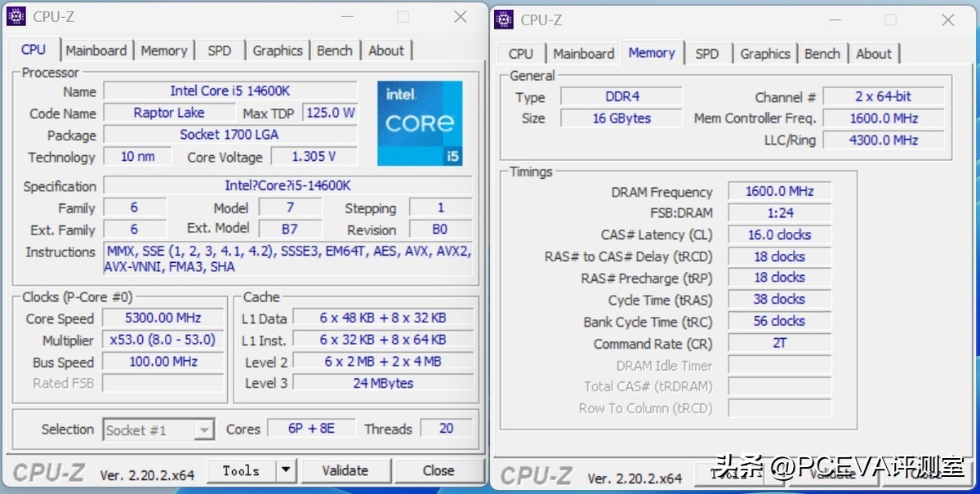Image resolution: width=980 pixels, height=494 pixels.
Task: Click the empty DRAM Idle Timer field
Action: (x=779, y=365)
